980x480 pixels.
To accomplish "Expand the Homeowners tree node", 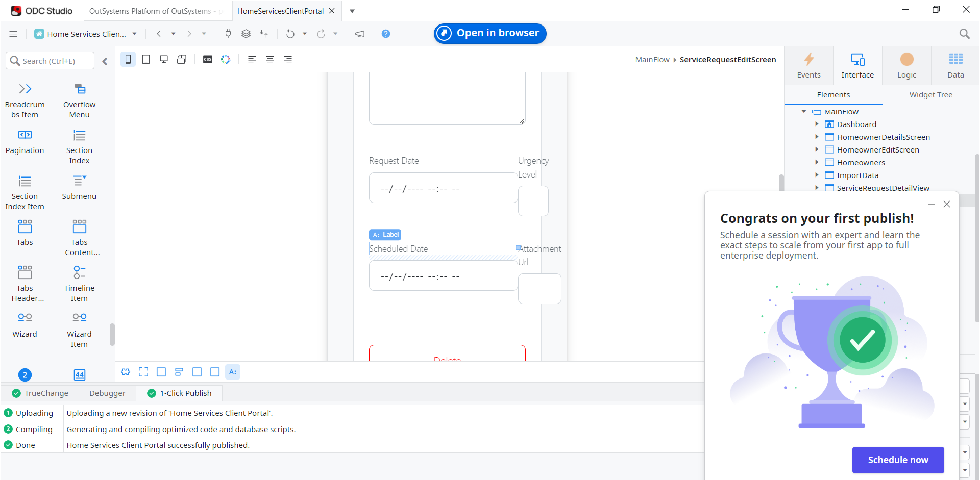I will [817, 162].
